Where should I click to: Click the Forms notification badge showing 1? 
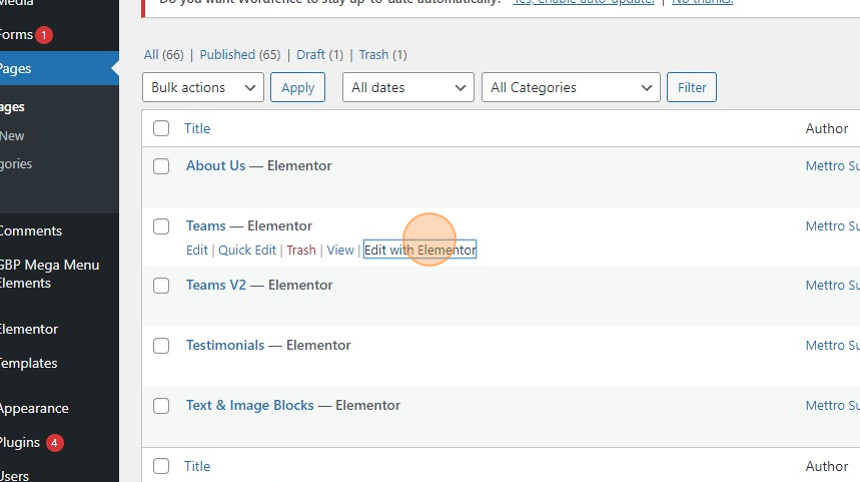click(x=44, y=35)
